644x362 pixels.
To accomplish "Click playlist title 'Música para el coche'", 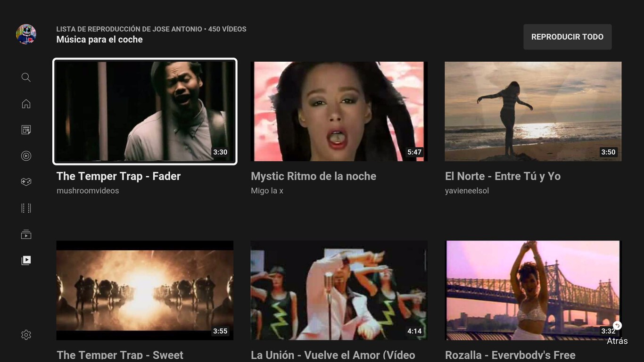I will tap(99, 40).
